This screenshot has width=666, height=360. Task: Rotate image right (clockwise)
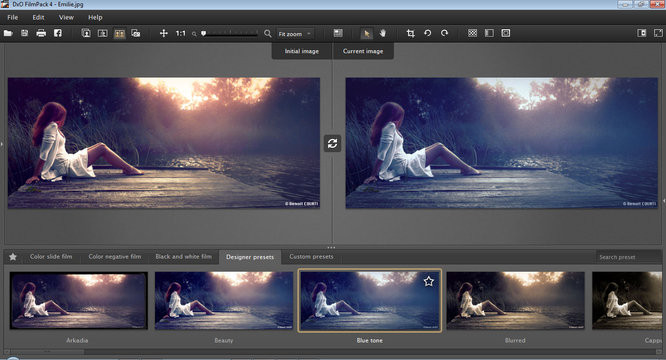444,33
